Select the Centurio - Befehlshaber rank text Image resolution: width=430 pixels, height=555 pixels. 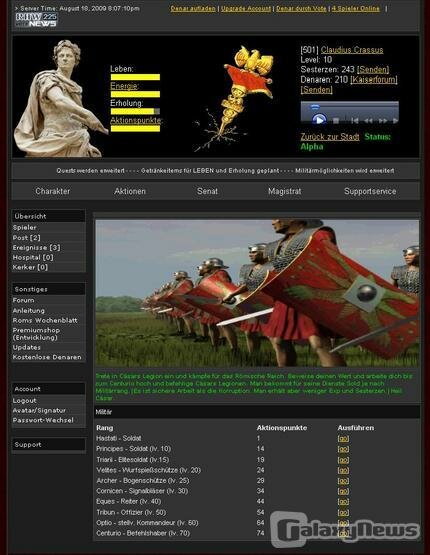coord(143,533)
